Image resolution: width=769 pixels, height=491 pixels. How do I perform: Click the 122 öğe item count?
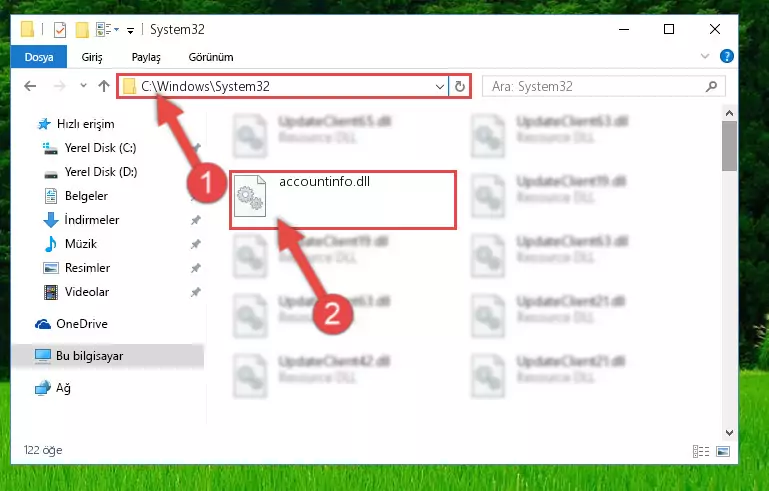(43, 450)
